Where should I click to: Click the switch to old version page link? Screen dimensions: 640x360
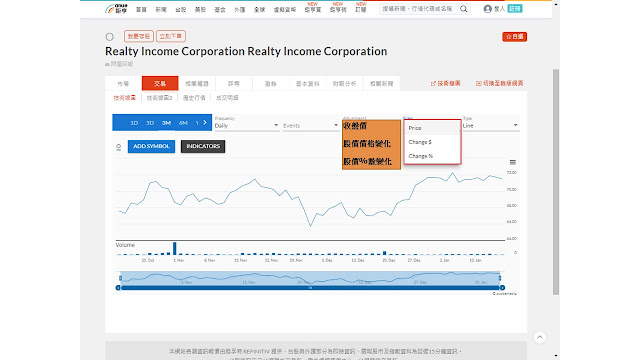500,83
